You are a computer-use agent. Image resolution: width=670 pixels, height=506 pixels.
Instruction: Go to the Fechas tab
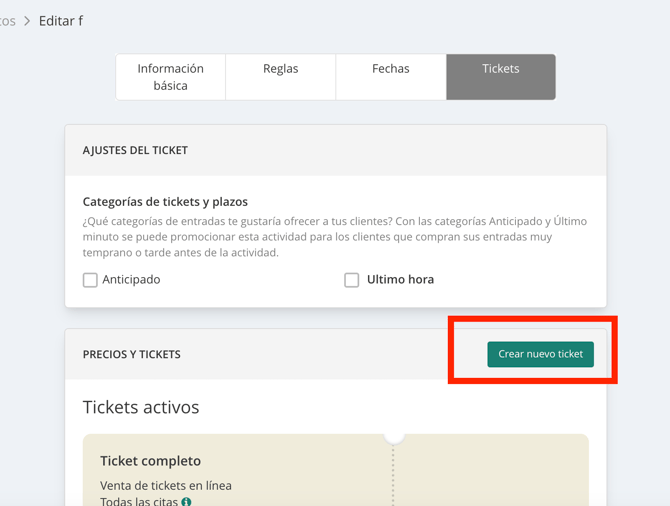tap(391, 77)
